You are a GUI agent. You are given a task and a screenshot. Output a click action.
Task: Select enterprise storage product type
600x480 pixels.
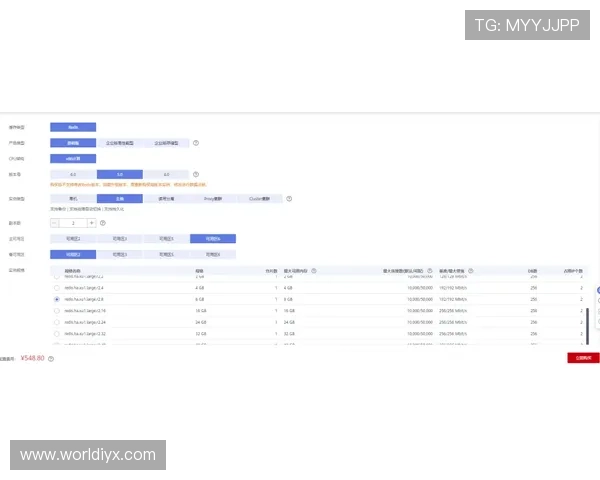[x=166, y=143]
